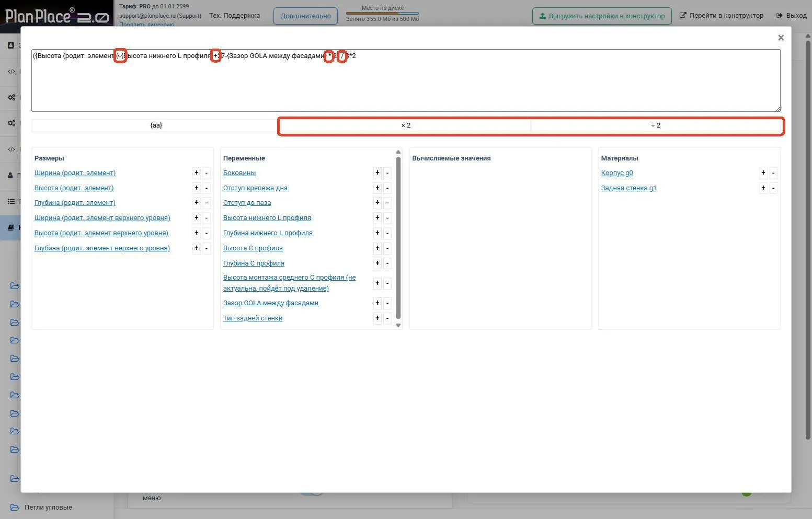Apply the ÷ 2 divider button

click(x=656, y=125)
